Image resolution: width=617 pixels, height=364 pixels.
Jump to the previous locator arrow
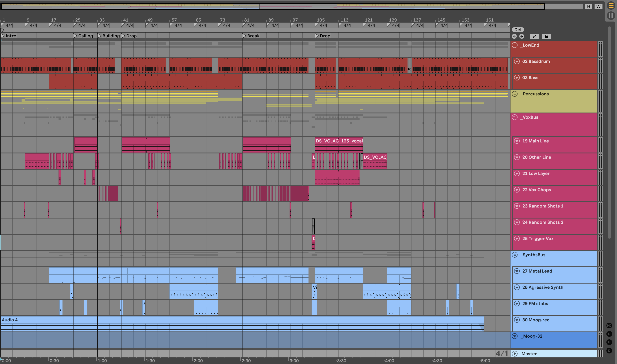tap(514, 36)
